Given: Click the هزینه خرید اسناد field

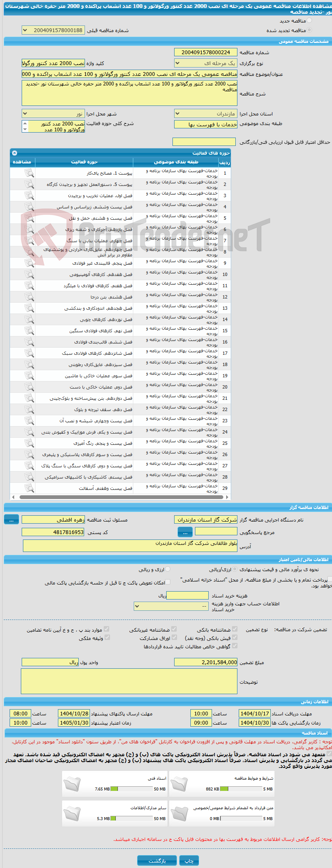Looking at the screenshot, I should click(x=187, y=596).
